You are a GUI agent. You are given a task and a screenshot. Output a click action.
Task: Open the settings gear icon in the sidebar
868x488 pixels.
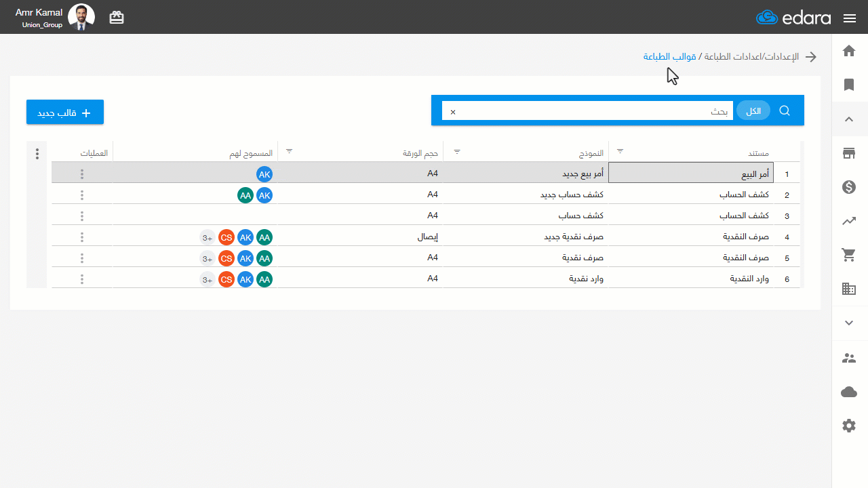click(x=849, y=426)
